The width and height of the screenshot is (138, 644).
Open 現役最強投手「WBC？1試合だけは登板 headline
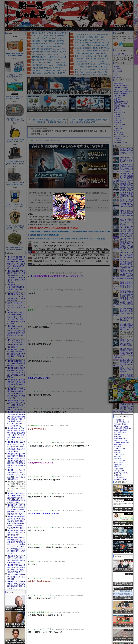49,41
